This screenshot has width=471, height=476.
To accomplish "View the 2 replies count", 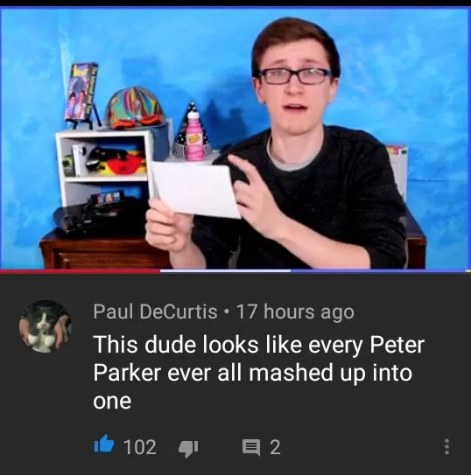I will coord(275,447).
